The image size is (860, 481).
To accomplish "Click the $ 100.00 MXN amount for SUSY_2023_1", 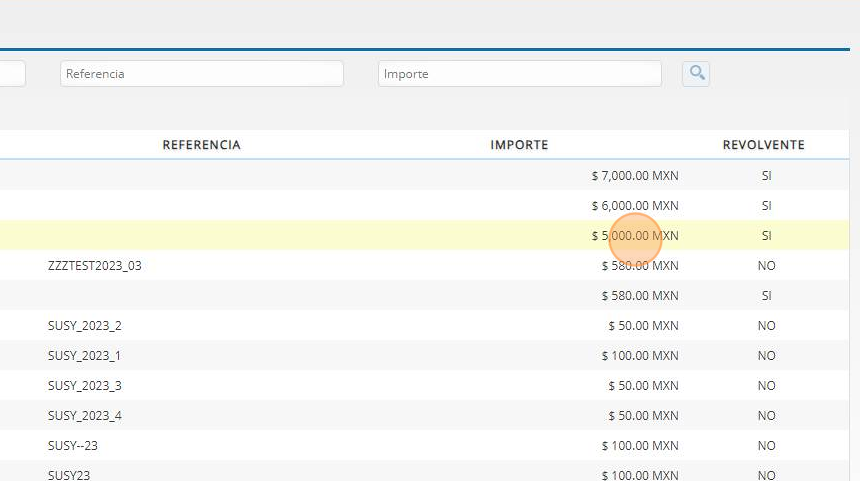I will (640, 356).
